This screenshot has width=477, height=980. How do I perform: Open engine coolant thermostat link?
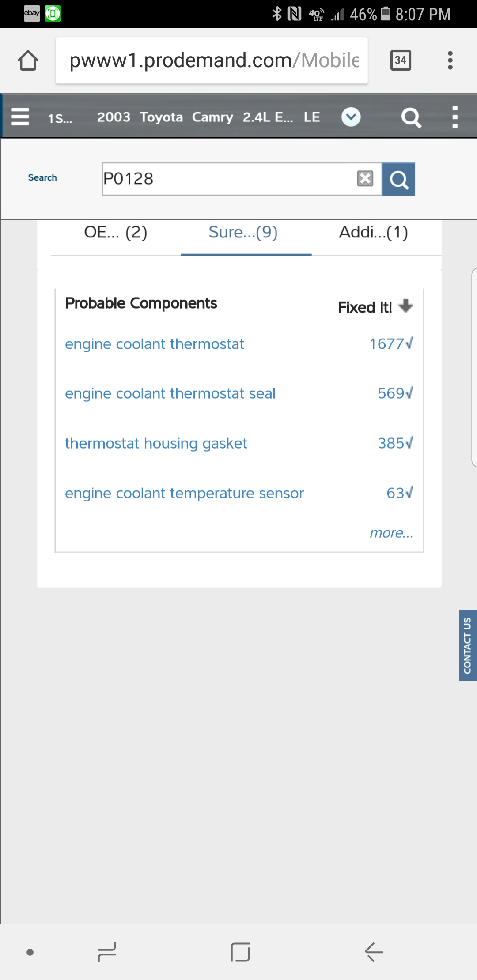point(155,344)
